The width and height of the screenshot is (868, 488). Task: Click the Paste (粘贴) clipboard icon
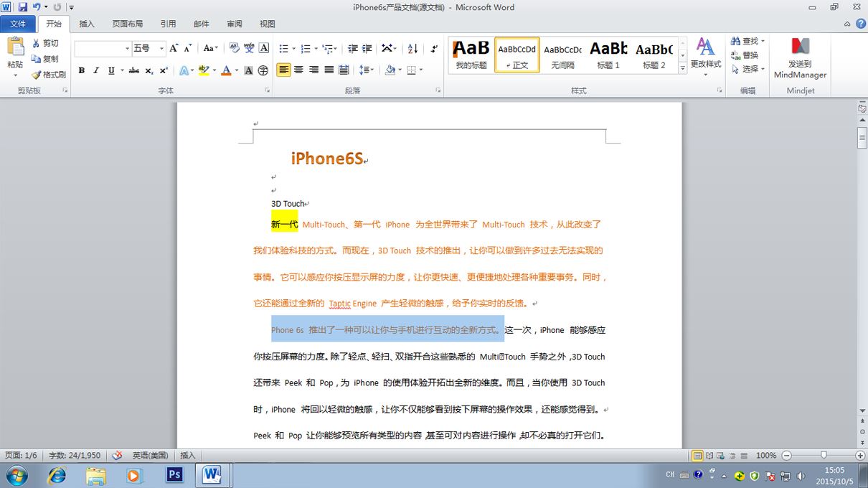15,47
